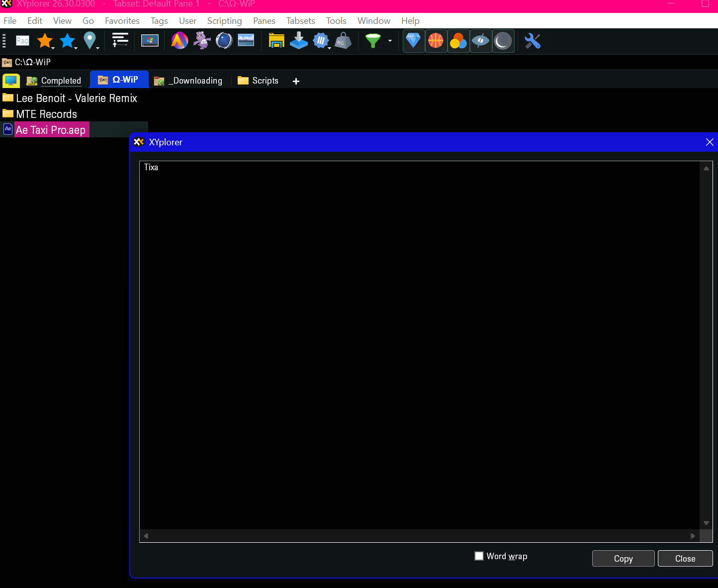Open the wrench configuration icon
Screen dimensions: 718x588
533,41
